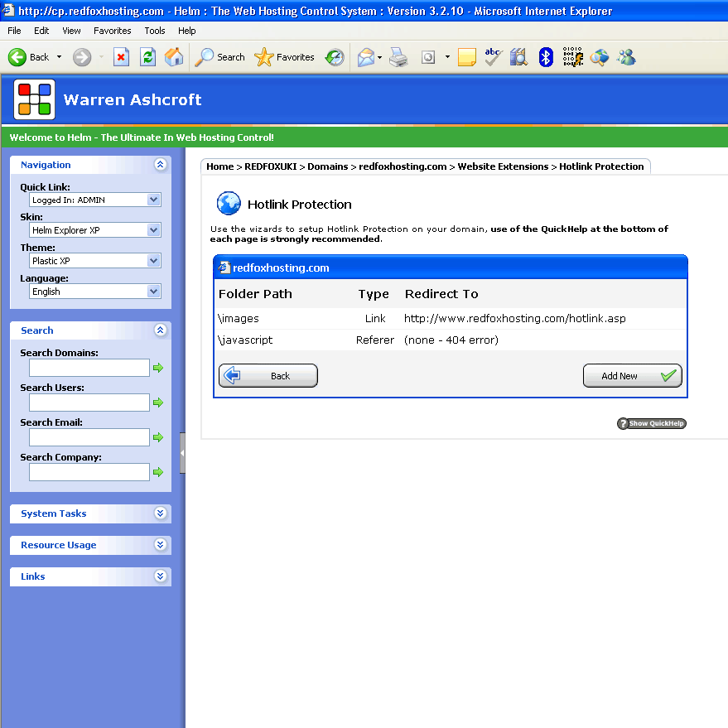Click the Search Company input field
The width and height of the screenshot is (728, 728).
pyautogui.click(x=89, y=472)
